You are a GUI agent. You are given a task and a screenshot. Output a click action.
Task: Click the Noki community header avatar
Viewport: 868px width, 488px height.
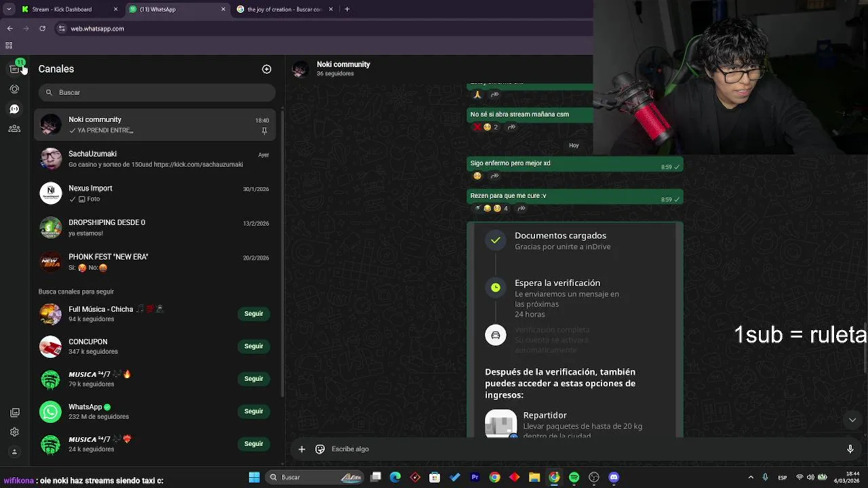tap(300, 68)
